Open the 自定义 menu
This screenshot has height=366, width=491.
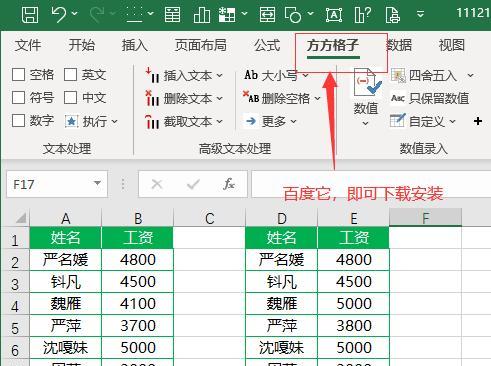pyautogui.click(x=423, y=121)
